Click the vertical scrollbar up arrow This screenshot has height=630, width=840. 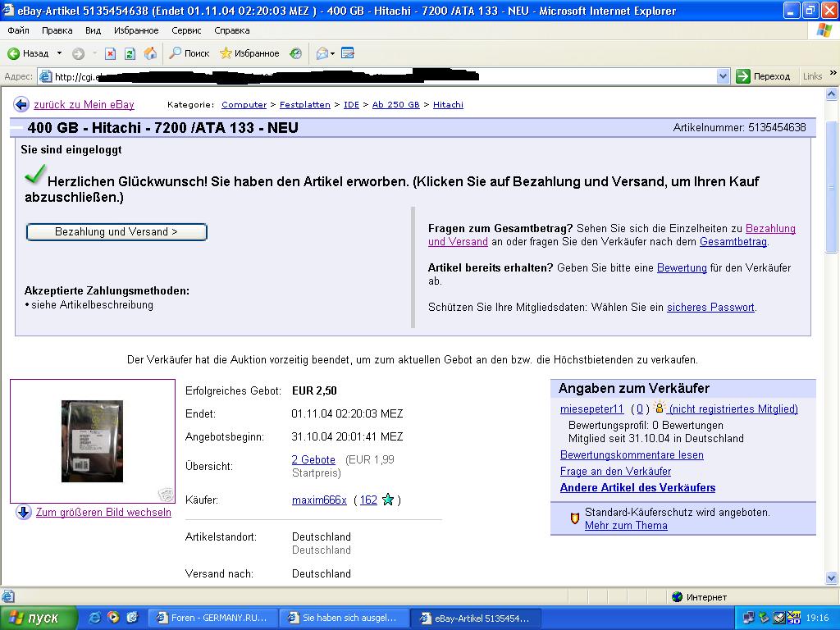pyautogui.click(x=832, y=94)
